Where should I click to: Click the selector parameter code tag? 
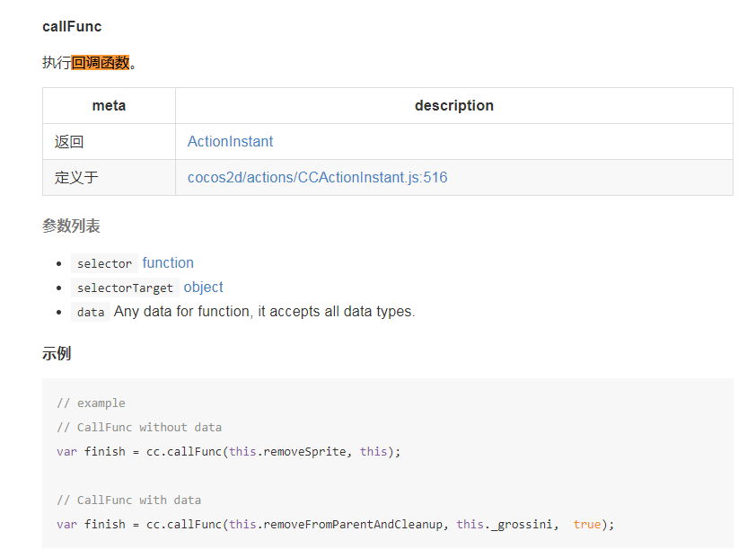click(x=104, y=264)
